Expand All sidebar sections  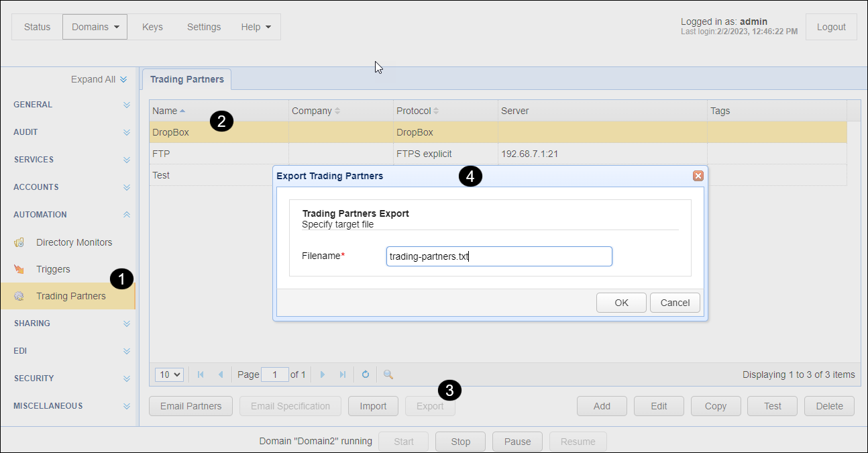tap(99, 79)
